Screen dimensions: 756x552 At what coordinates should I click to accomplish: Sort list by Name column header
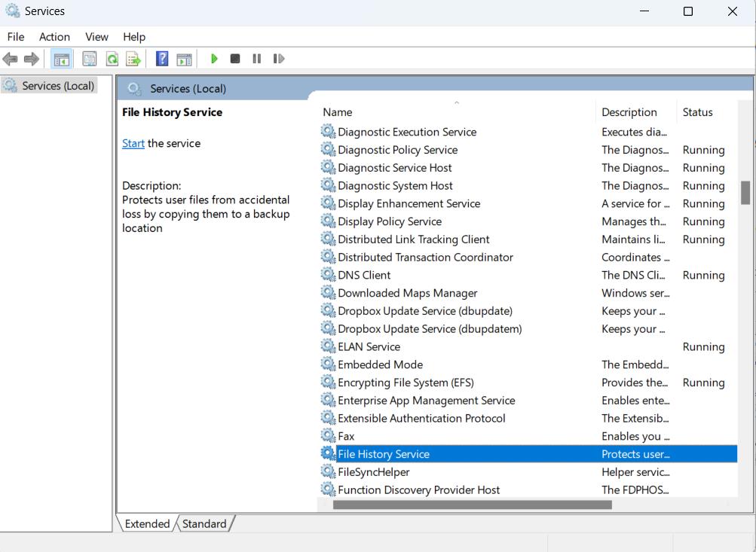338,112
